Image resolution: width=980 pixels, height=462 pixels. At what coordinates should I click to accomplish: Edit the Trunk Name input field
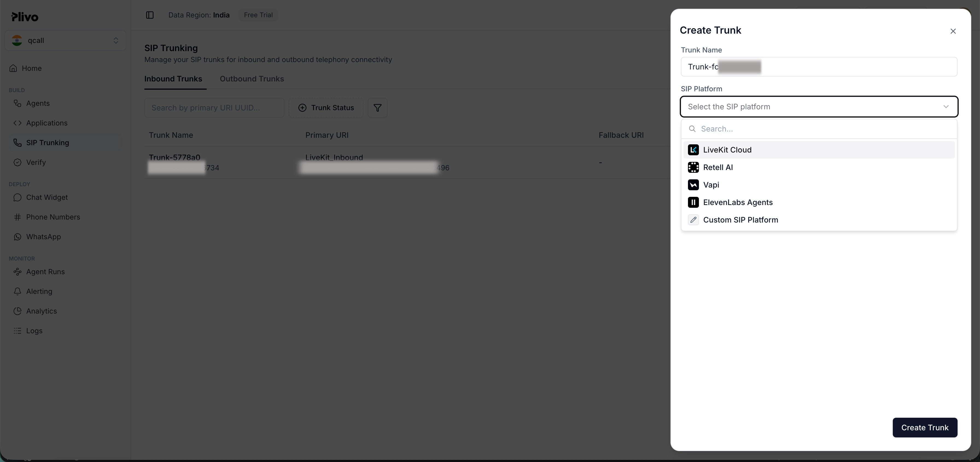(x=819, y=67)
